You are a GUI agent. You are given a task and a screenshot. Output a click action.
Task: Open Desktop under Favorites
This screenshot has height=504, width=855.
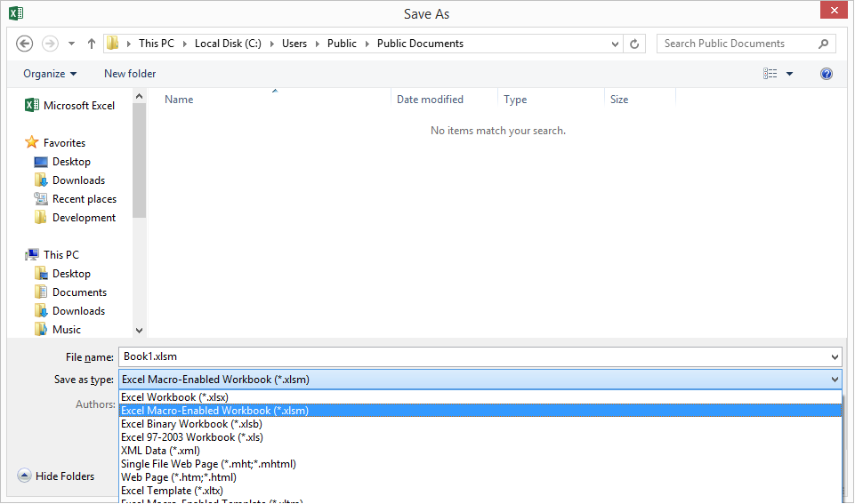(x=62, y=162)
